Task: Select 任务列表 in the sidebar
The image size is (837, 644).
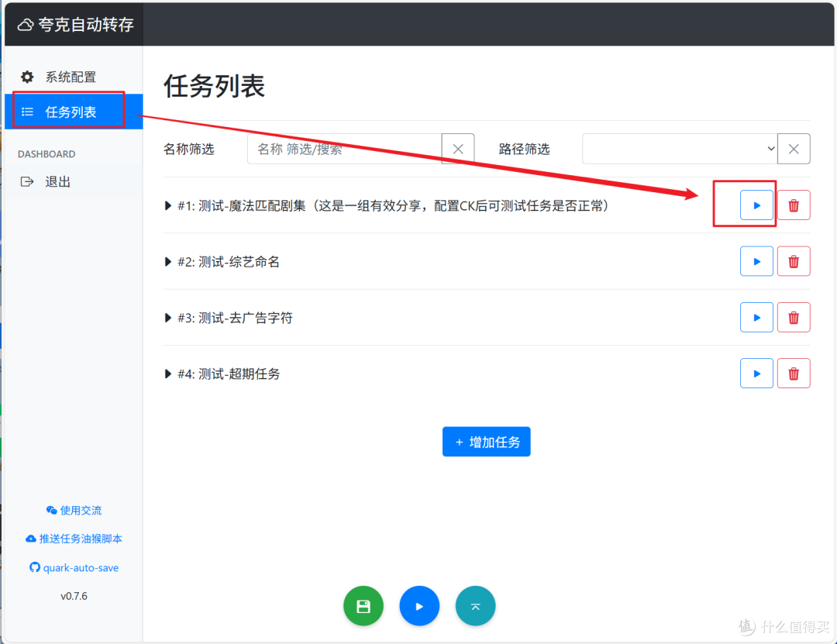Action: [74, 112]
